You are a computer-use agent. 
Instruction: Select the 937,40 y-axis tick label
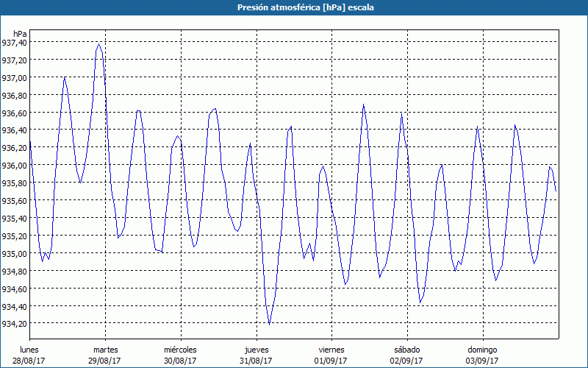tap(14, 43)
